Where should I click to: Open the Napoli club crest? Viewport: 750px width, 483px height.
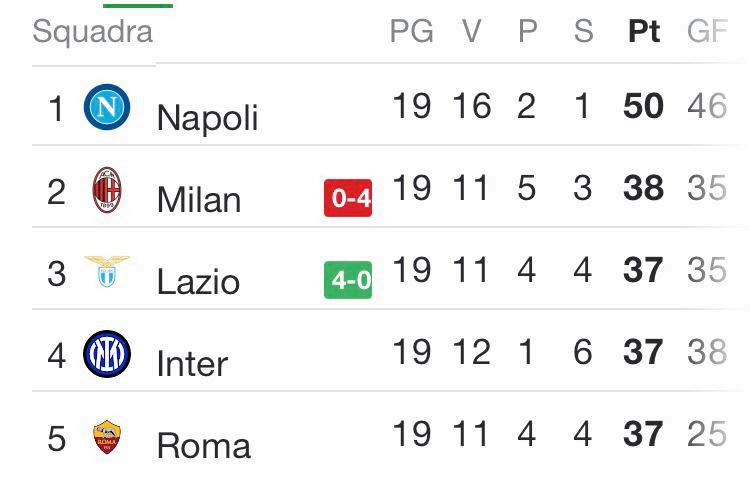point(107,107)
